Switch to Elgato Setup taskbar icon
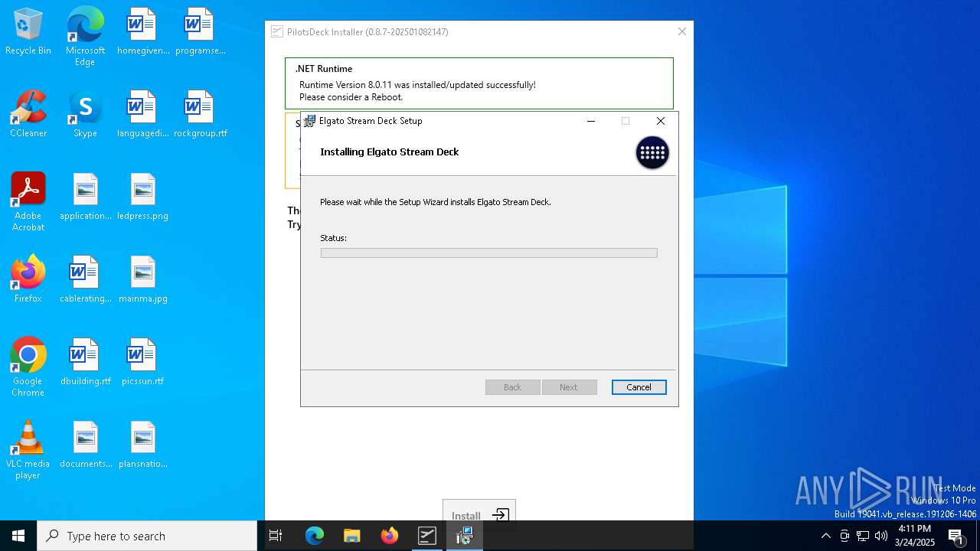 464,536
